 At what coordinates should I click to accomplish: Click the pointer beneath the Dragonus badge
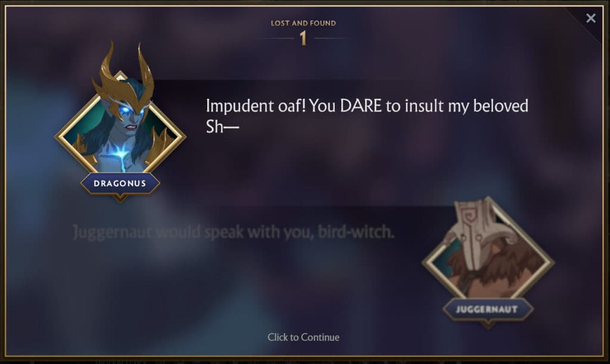click(x=120, y=198)
